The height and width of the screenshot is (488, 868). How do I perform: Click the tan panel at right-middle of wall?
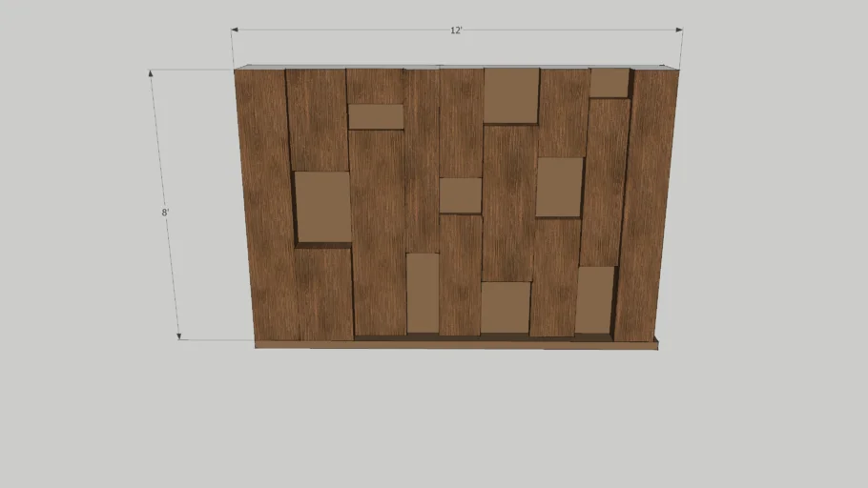tap(559, 187)
